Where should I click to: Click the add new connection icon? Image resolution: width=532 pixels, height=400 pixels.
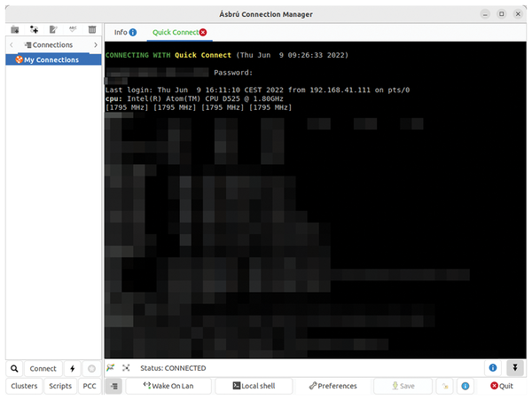tap(34, 29)
